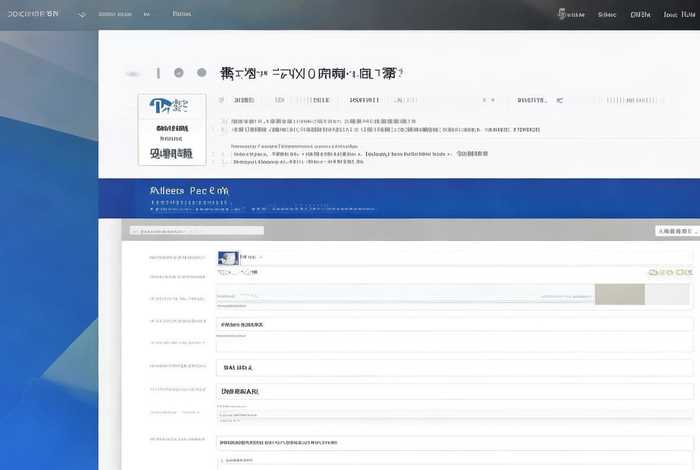Click the empty text field in the form
The image size is (700, 470).
(x=454, y=346)
